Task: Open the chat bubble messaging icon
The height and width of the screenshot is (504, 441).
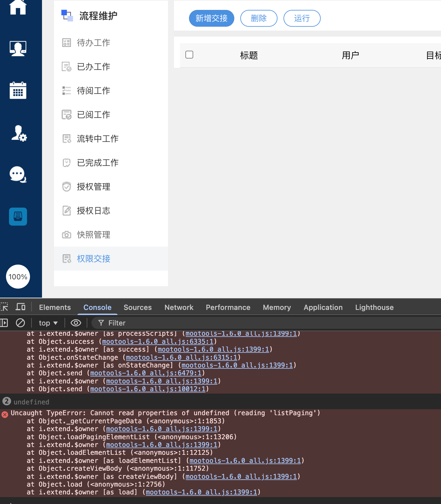Action: coord(18,174)
